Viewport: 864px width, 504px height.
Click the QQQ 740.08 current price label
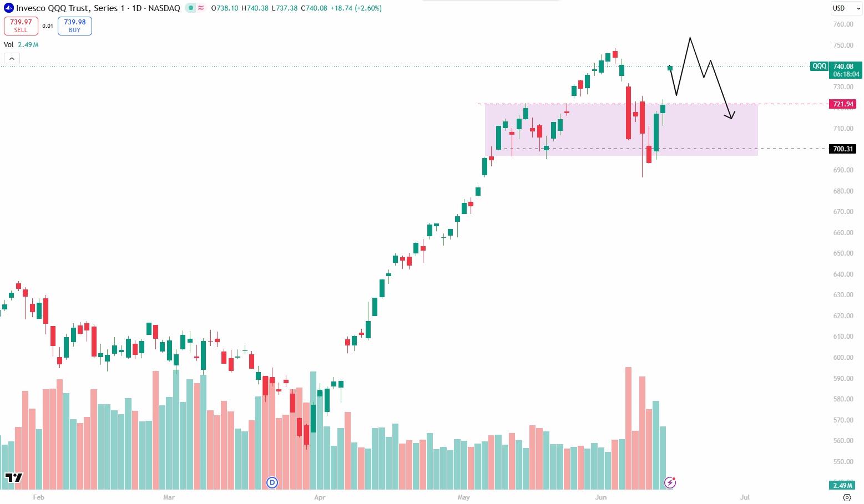pyautogui.click(x=836, y=70)
